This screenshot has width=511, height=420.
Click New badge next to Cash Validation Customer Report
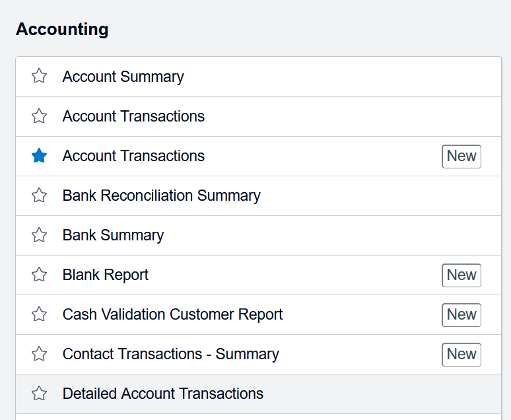coord(461,314)
